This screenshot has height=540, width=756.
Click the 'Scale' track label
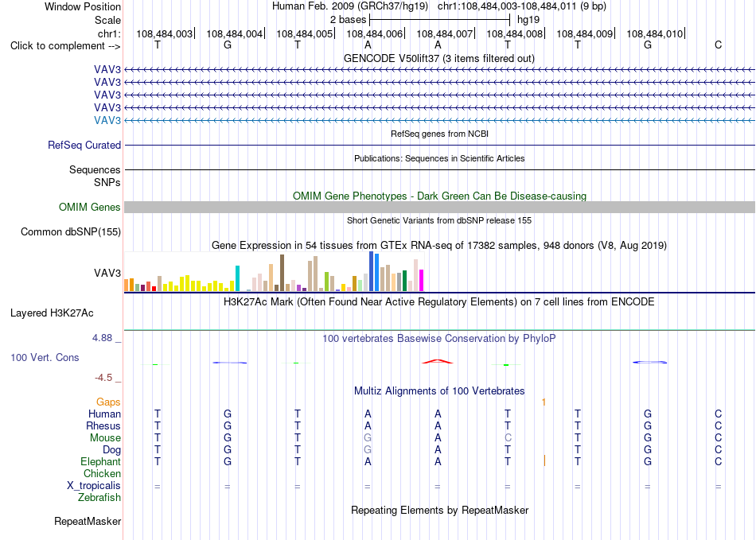point(107,20)
